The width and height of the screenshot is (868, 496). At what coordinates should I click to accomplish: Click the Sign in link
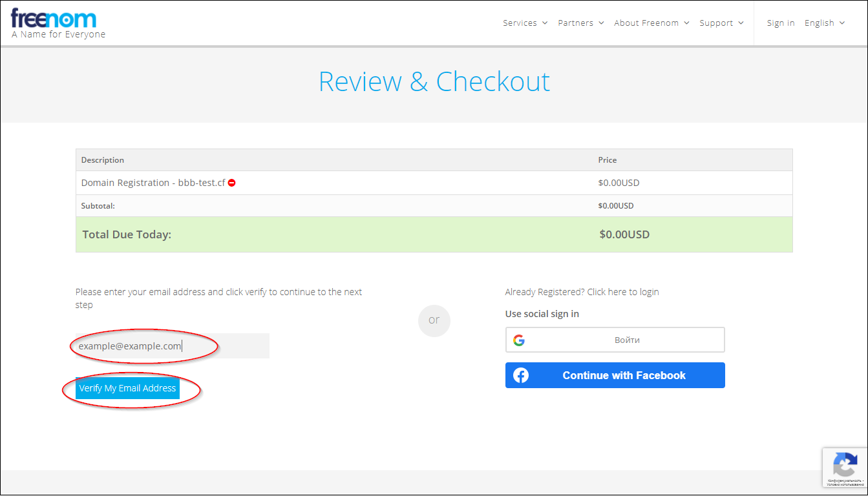[x=781, y=23]
